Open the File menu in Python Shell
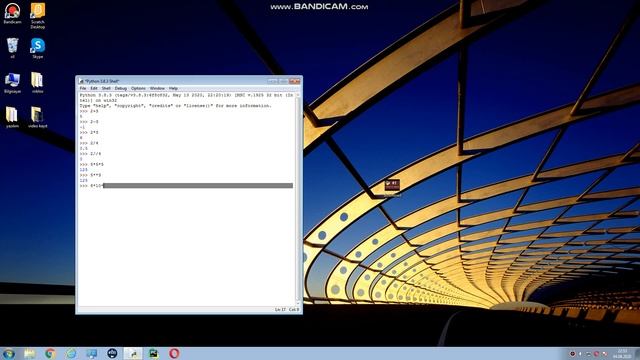The height and width of the screenshot is (360, 640). [83, 88]
